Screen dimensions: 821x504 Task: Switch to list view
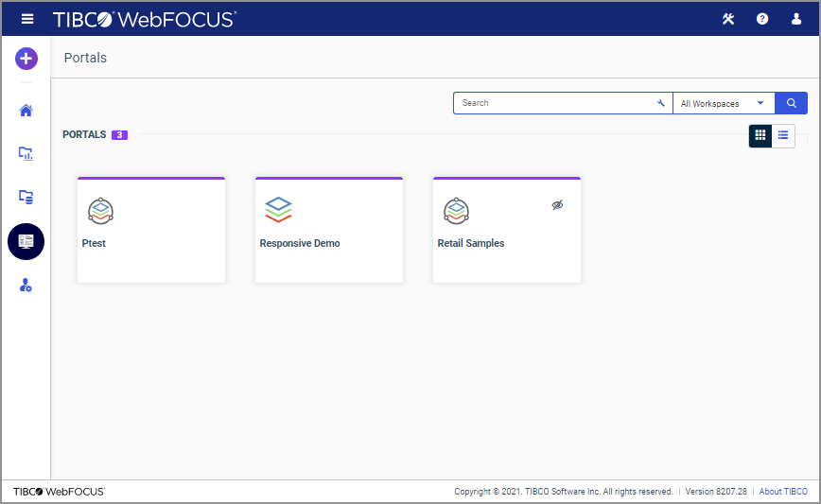click(783, 135)
